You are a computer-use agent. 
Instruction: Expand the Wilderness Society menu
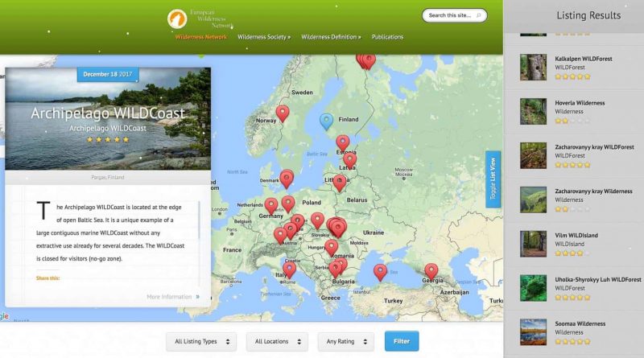(x=264, y=37)
